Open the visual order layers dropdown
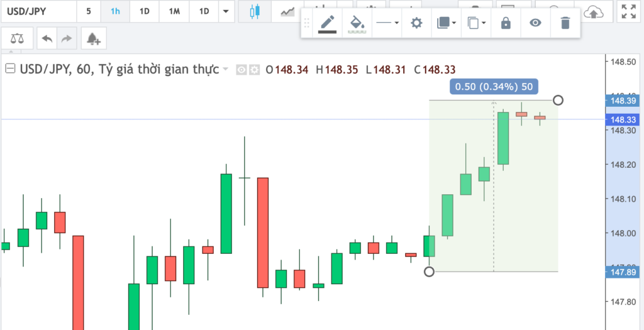Screen dimensions: 644x330 point(446,23)
